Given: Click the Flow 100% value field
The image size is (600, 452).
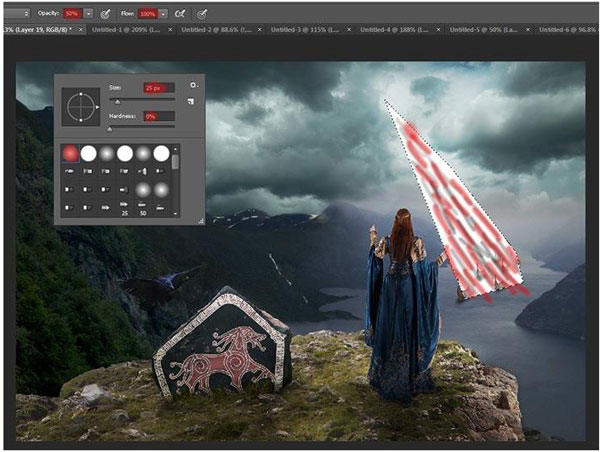Looking at the screenshot, I should (148, 14).
